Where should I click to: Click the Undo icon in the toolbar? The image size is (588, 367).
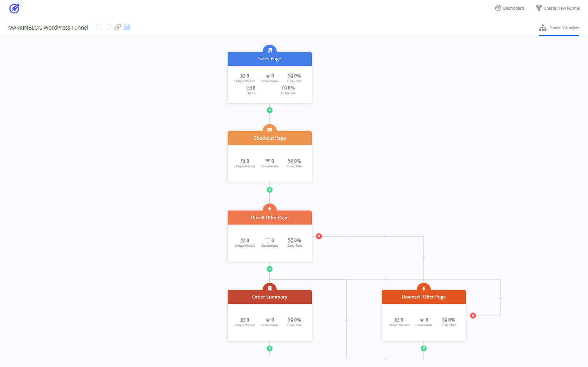(99, 27)
